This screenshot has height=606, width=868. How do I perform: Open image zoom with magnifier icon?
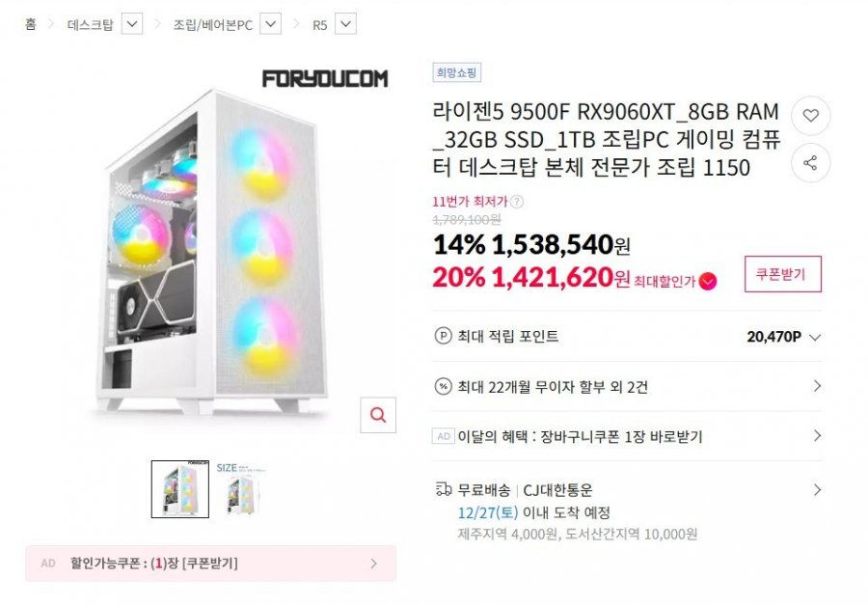(x=378, y=415)
